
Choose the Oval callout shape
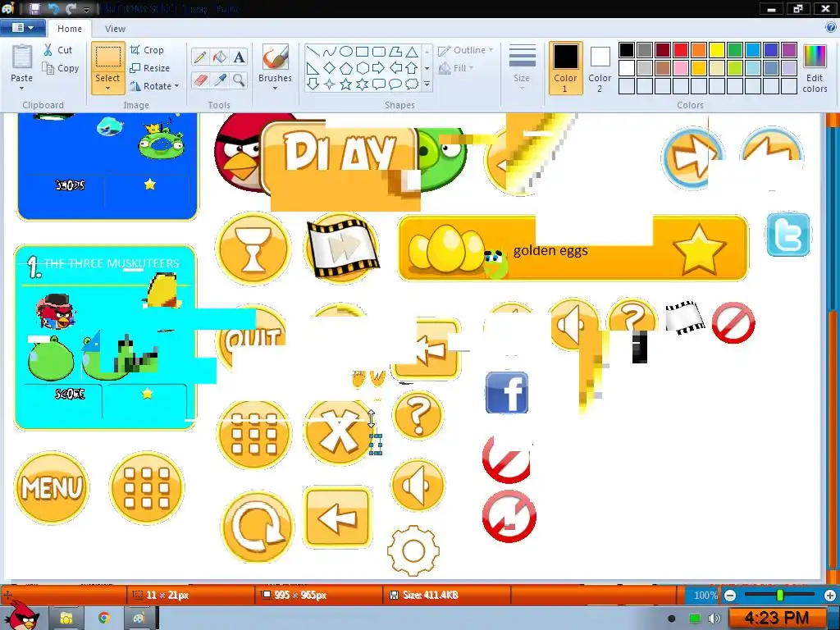coord(395,84)
